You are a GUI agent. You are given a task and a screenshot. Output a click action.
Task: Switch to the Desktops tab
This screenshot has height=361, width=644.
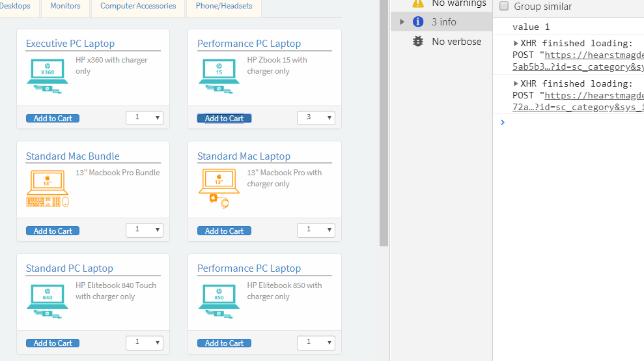15,6
